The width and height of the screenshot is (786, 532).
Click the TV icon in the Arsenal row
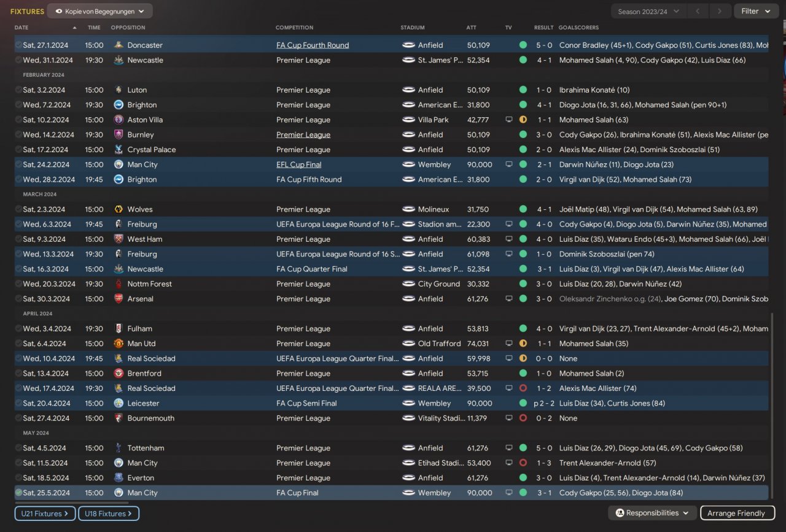[x=509, y=299]
